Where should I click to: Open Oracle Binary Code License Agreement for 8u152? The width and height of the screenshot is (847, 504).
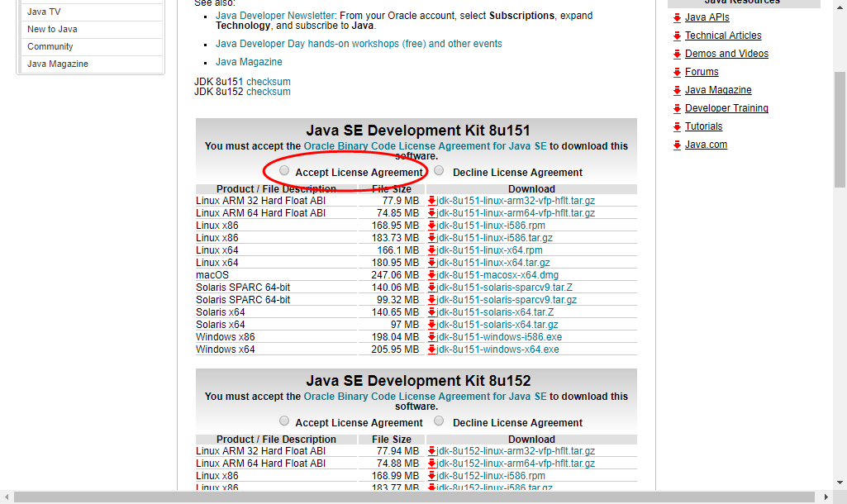pyautogui.click(x=425, y=397)
